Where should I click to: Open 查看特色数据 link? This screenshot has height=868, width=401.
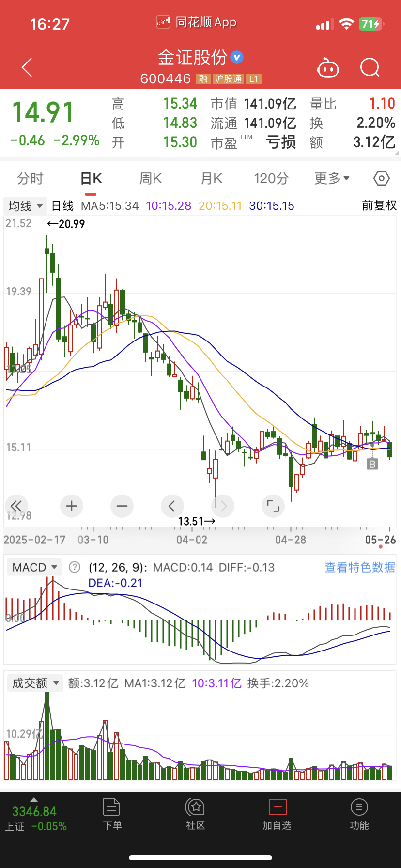[360, 567]
